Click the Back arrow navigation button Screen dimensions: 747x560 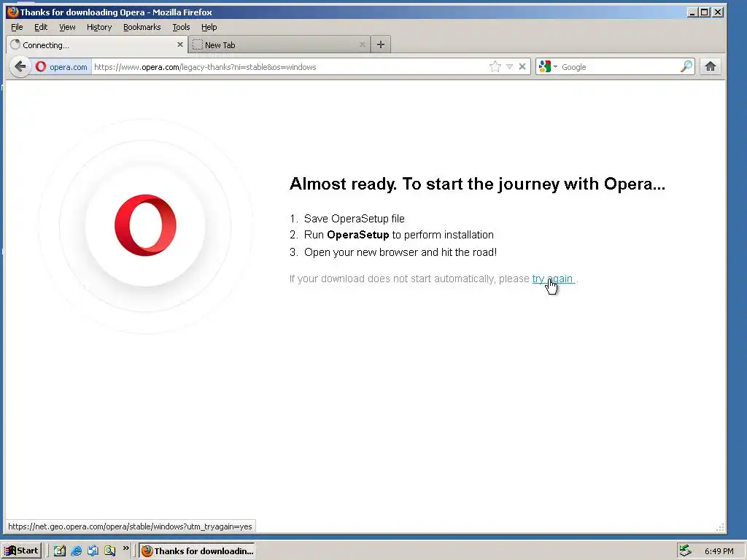(20, 66)
